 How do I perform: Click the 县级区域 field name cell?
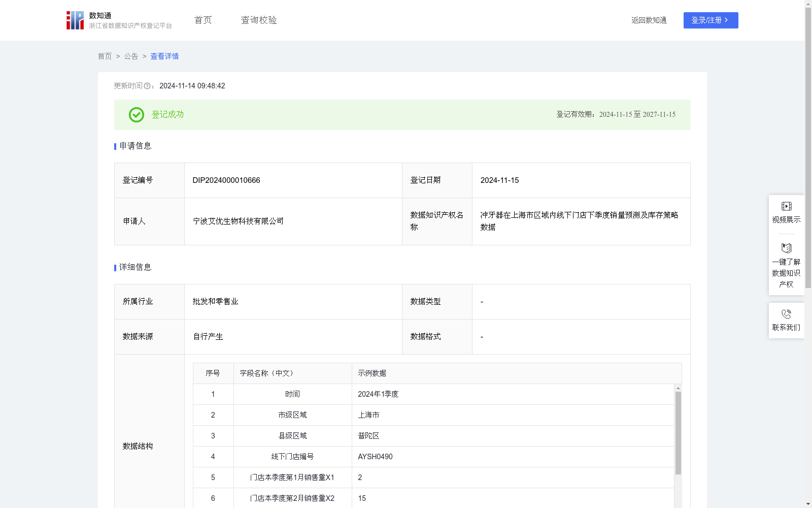(x=292, y=436)
